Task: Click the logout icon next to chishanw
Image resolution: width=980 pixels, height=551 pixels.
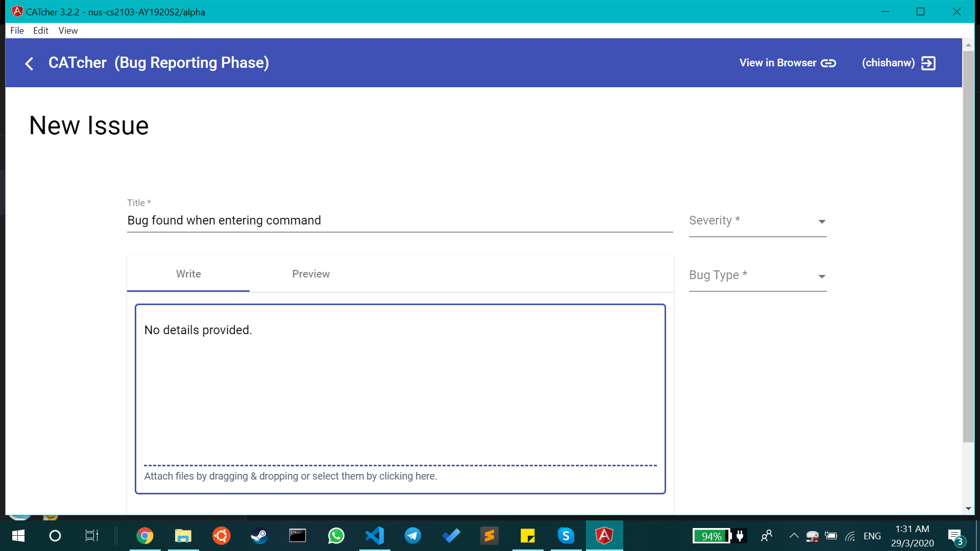Action: click(x=928, y=63)
